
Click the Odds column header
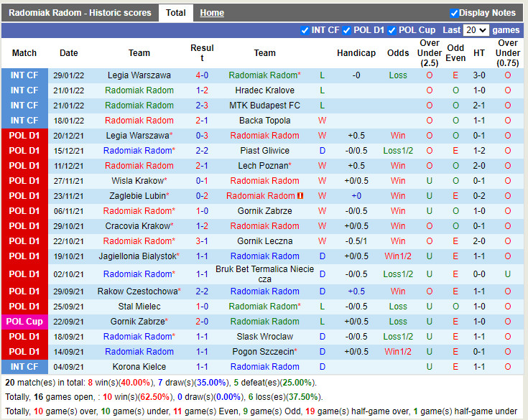[398, 53]
